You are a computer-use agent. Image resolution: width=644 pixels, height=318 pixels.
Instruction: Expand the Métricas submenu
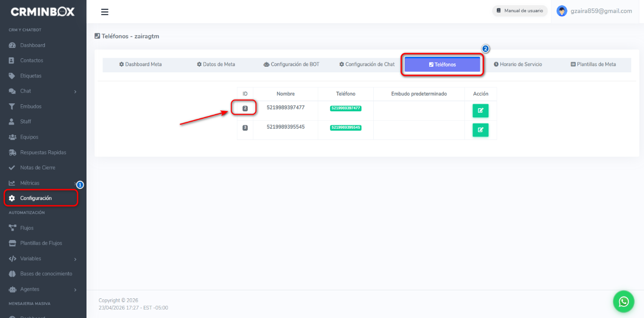click(x=42, y=183)
